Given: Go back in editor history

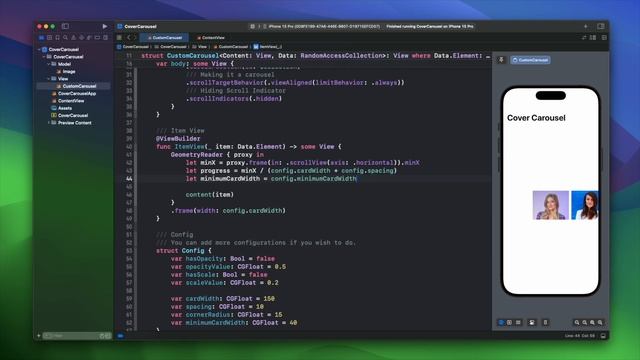Looking at the screenshot, I should [x=129, y=38].
